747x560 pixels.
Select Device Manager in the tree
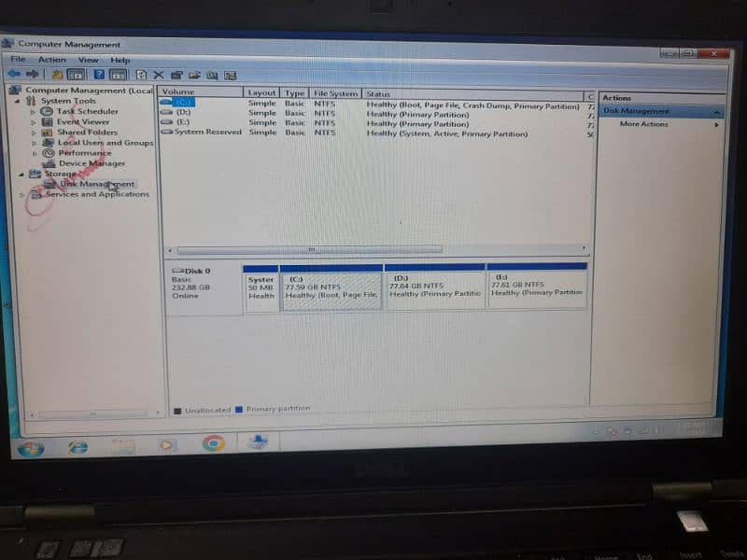[92, 163]
